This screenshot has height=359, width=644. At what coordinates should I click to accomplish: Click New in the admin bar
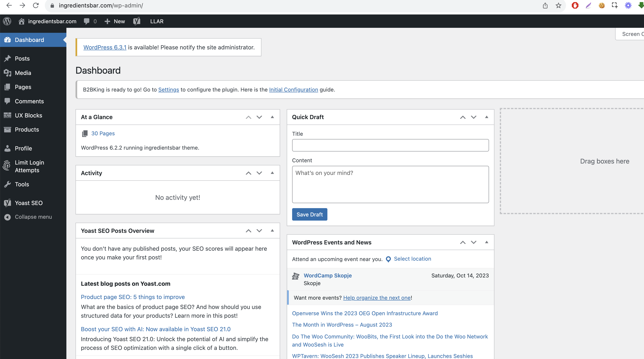click(115, 21)
